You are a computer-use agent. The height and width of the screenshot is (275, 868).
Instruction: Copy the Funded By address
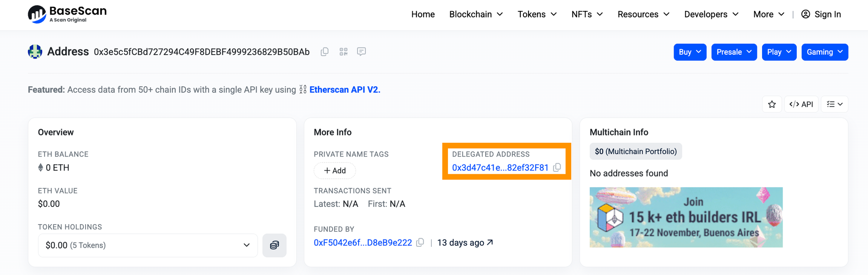click(x=420, y=242)
